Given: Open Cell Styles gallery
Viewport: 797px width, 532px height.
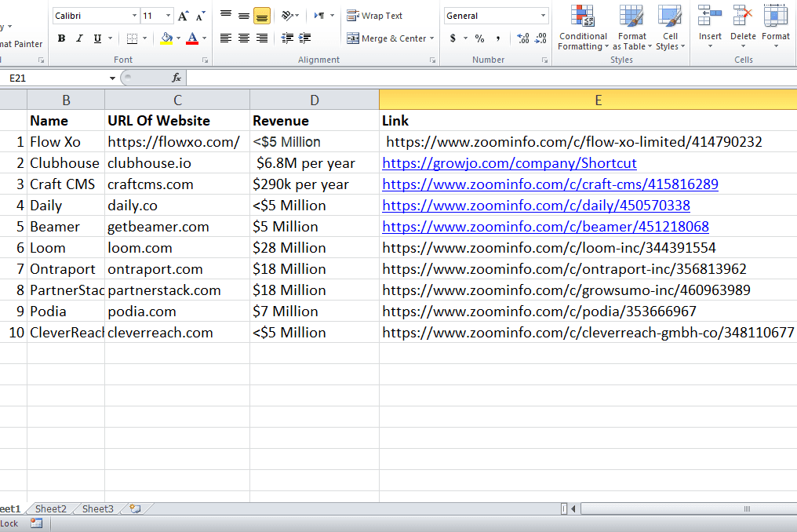Looking at the screenshot, I should (670, 27).
